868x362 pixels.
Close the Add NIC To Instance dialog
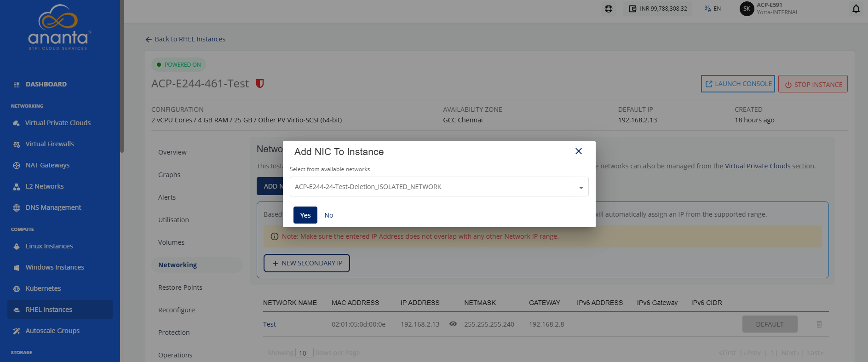coord(579,151)
